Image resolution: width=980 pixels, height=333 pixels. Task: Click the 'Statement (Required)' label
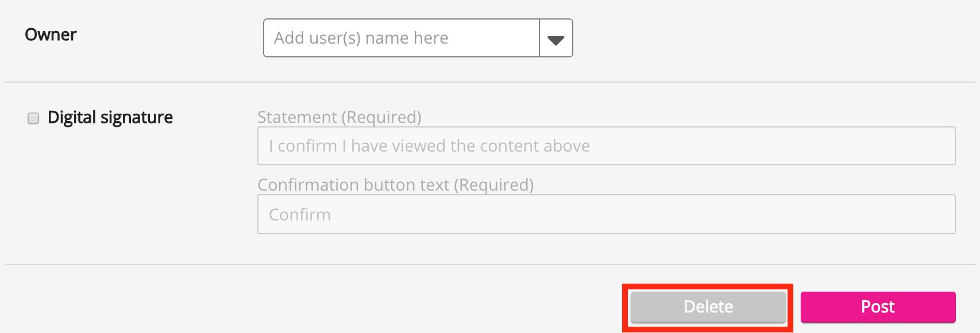(x=339, y=117)
